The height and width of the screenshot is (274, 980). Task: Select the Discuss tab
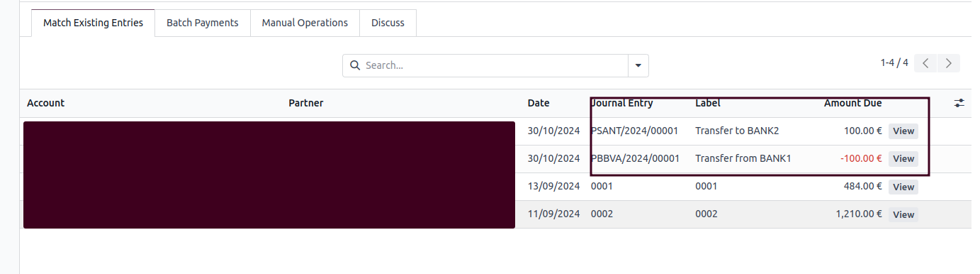(x=388, y=23)
